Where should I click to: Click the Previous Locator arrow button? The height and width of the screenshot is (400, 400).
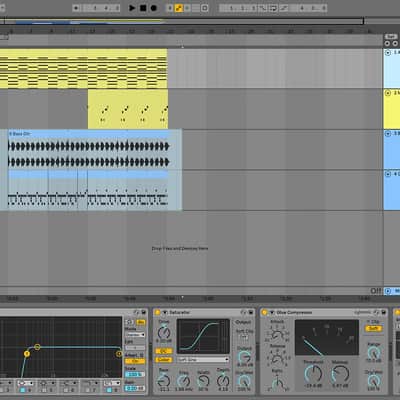(387, 44)
